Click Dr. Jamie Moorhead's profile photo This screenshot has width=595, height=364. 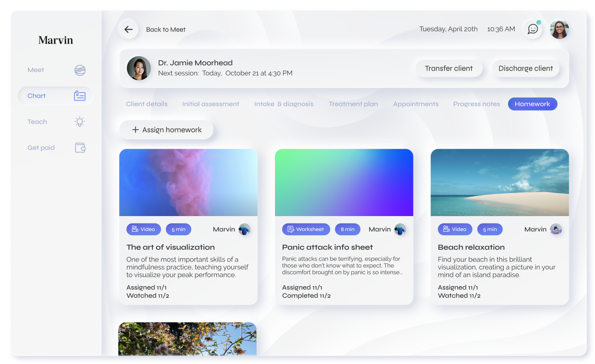(x=139, y=68)
